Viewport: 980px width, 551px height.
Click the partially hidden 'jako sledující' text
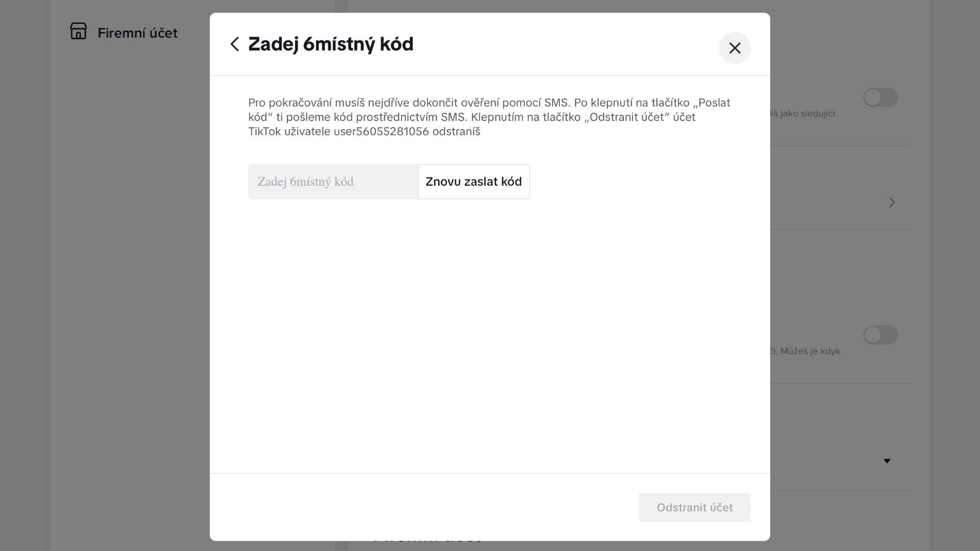[x=803, y=113]
